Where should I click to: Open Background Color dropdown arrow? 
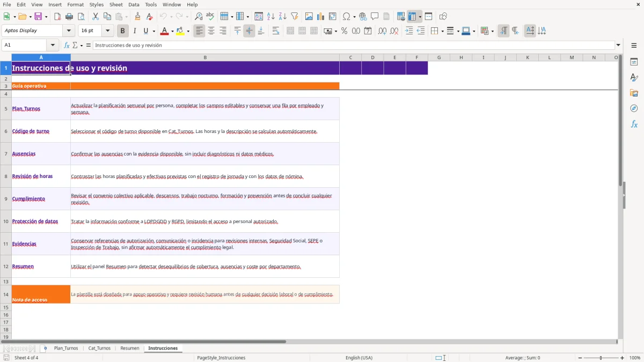click(x=188, y=31)
